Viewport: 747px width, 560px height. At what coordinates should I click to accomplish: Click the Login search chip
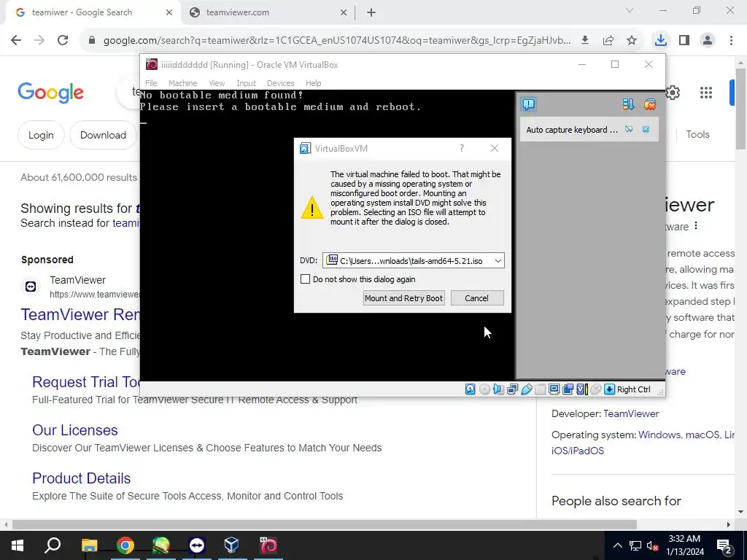pyautogui.click(x=41, y=135)
